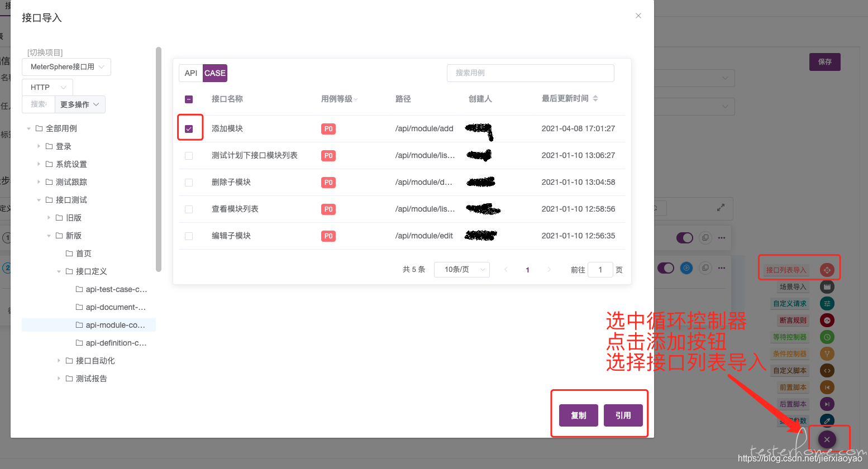Toggle the select-all header checkbox

pyautogui.click(x=189, y=99)
